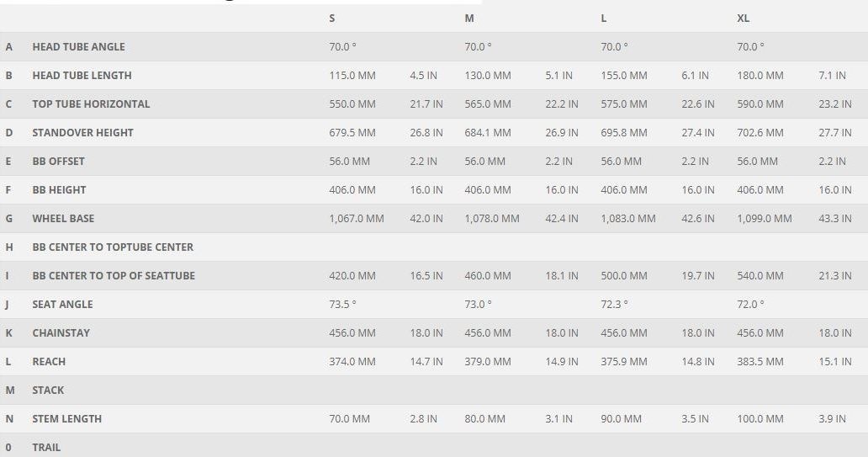Click the HEAD TUBE LENGTH label
Viewport: 868px width, 457px height.
pos(82,76)
